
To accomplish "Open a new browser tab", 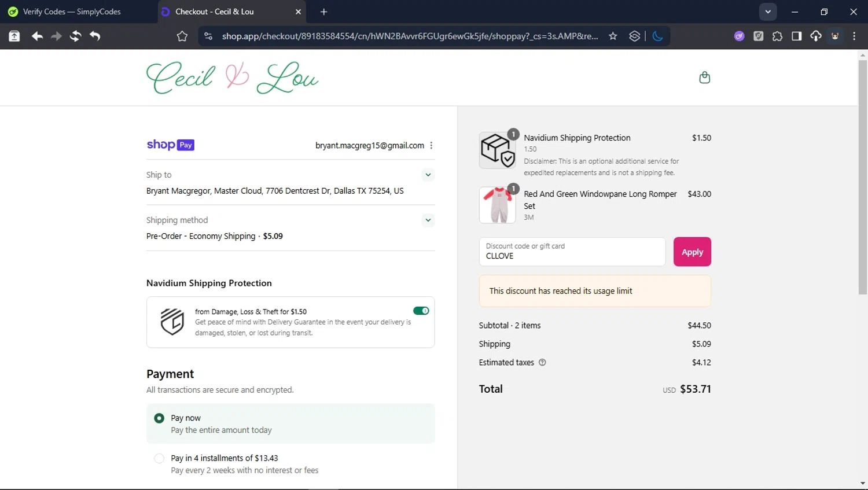I will pyautogui.click(x=323, y=12).
